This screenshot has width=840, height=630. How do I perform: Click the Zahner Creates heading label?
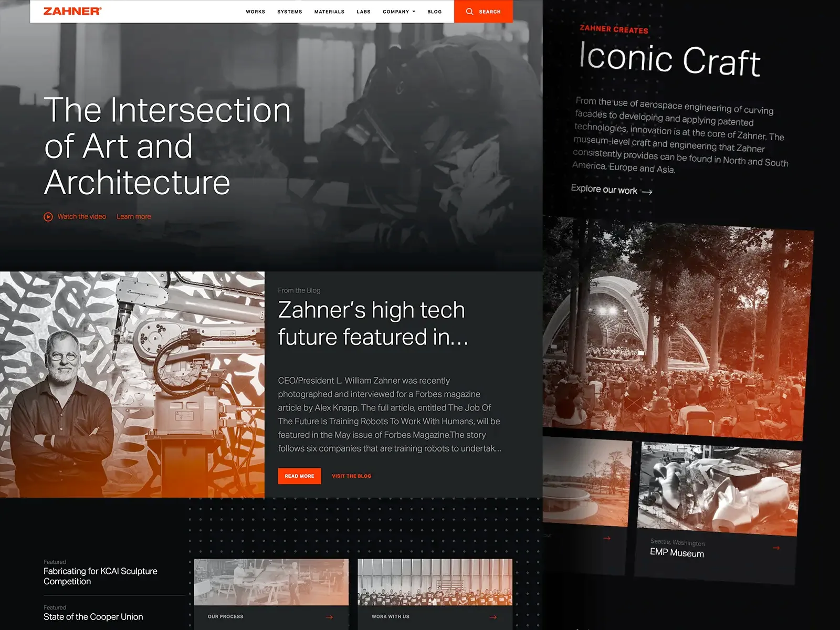(614, 29)
